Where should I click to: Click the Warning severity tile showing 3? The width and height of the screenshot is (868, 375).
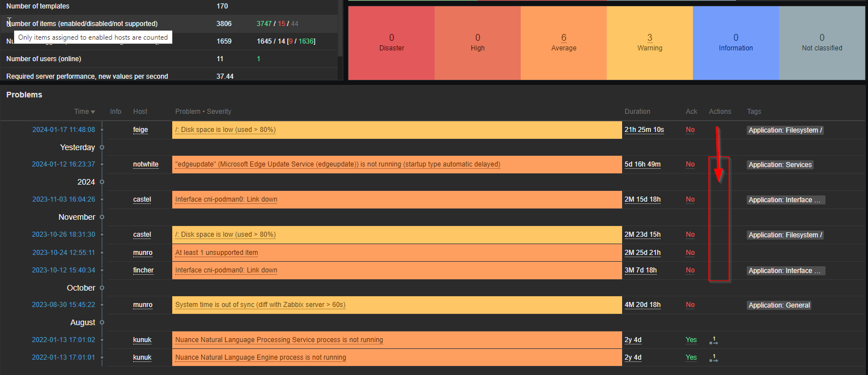(x=649, y=43)
